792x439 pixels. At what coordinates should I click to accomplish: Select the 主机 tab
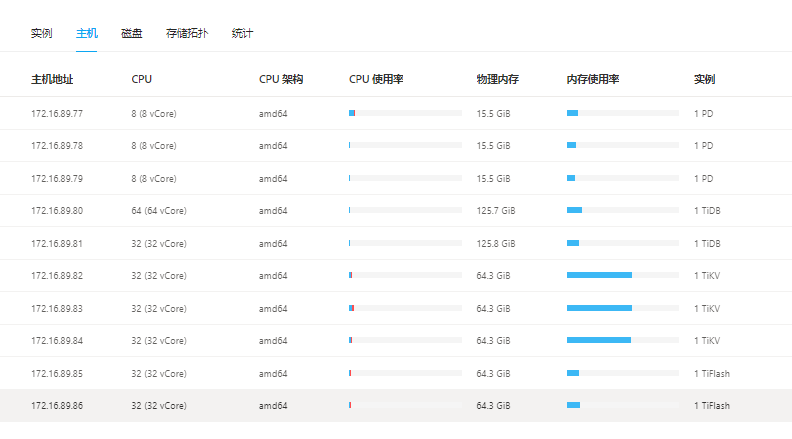tap(87, 33)
